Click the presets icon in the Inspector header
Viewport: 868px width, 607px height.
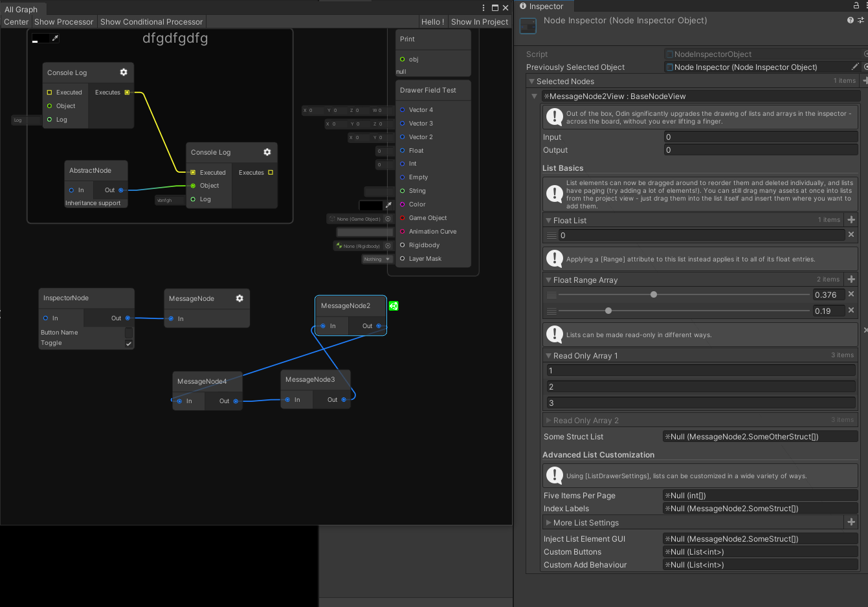tap(860, 20)
